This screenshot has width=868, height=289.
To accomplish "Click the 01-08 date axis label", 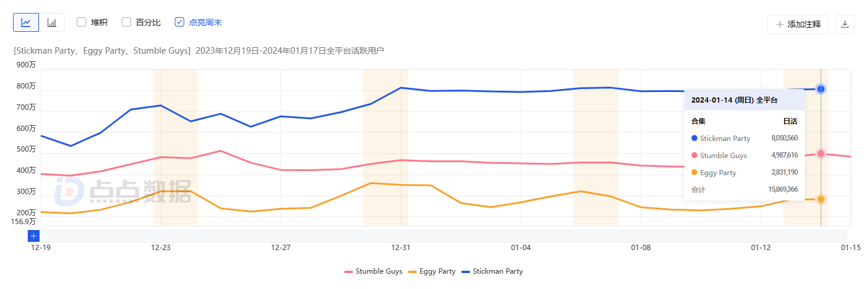I will pyautogui.click(x=641, y=248).
